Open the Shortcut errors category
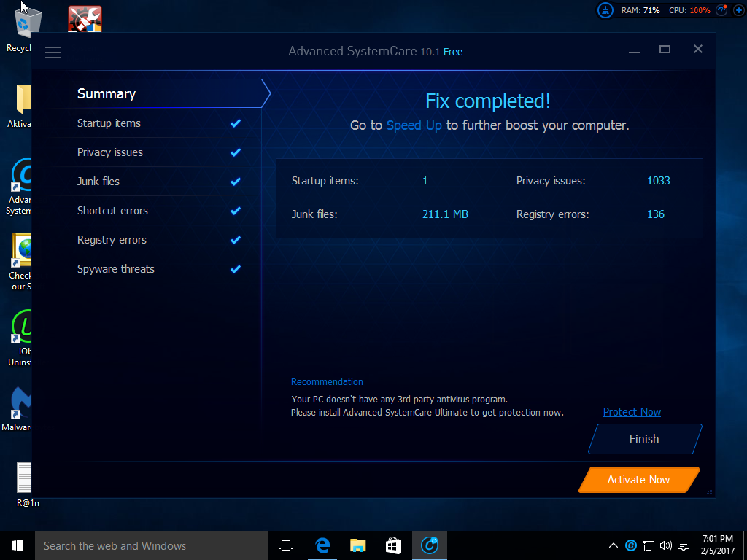The width and height of the screenshot is (747, 560). (x=158, y=211)
